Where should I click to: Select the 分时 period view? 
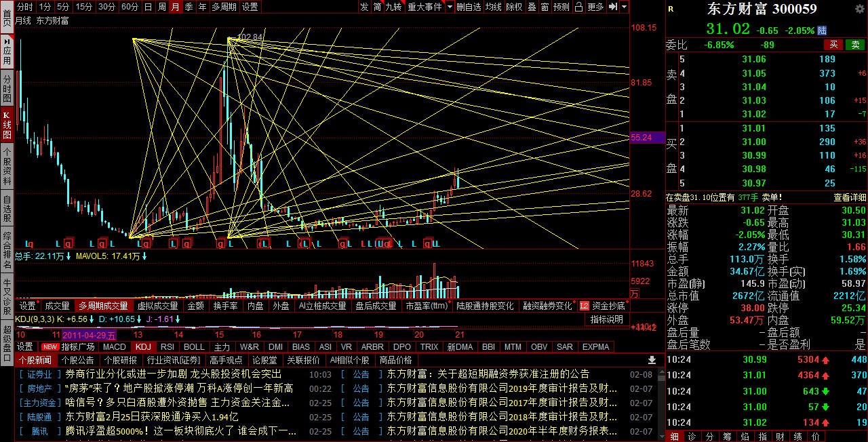click(24, 7)
